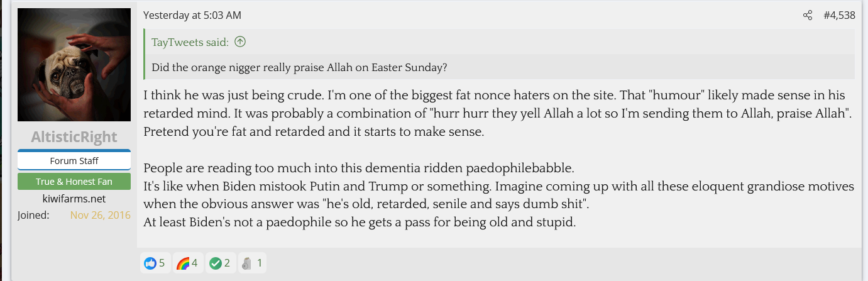Click the "TayTweets said:" quote header
This screenshot has width=868, height=281.
tap(191, 42)
